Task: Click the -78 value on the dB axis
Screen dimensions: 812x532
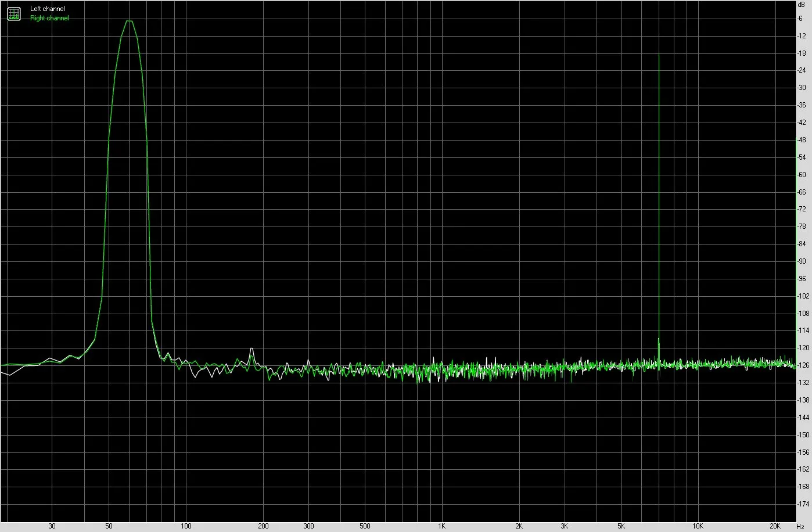Action: [x=802, y=227]
